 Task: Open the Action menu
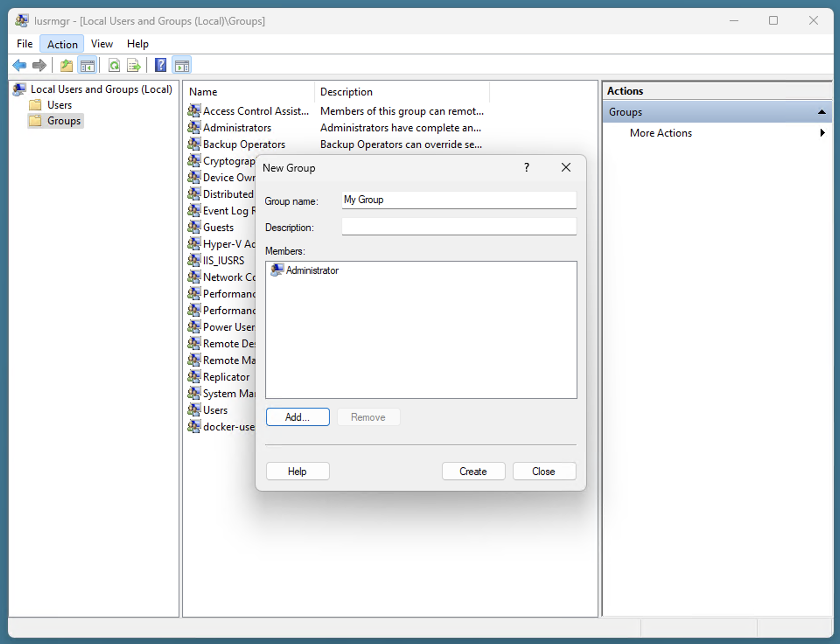(x=61, y=44)
